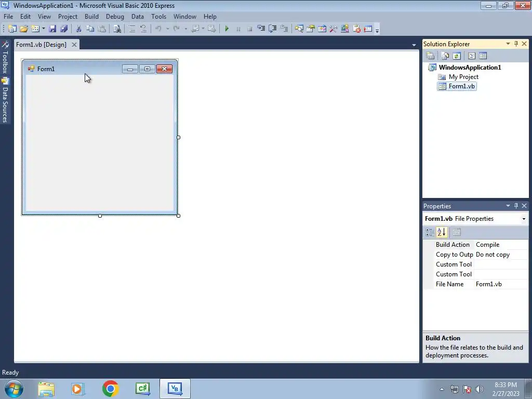Expand the Toolbox side panel tab
This screenshot has width=532, height=399.
coord(5,58)
